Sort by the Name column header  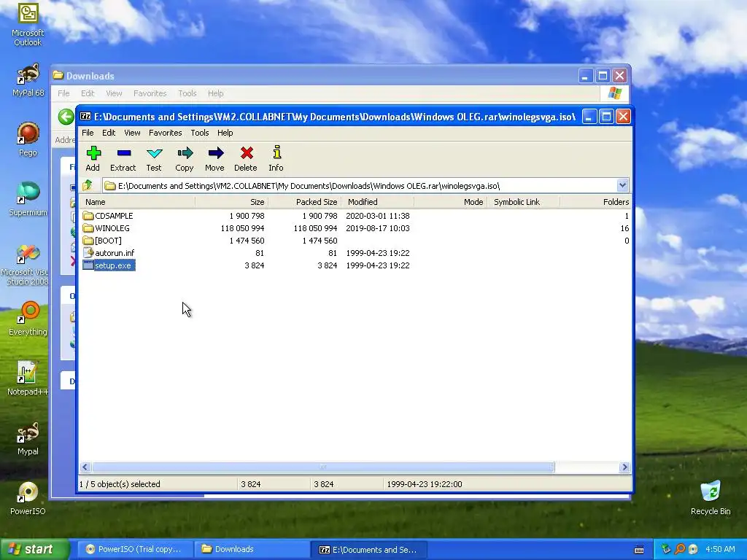pyautogui.click(x=137, y=202)
